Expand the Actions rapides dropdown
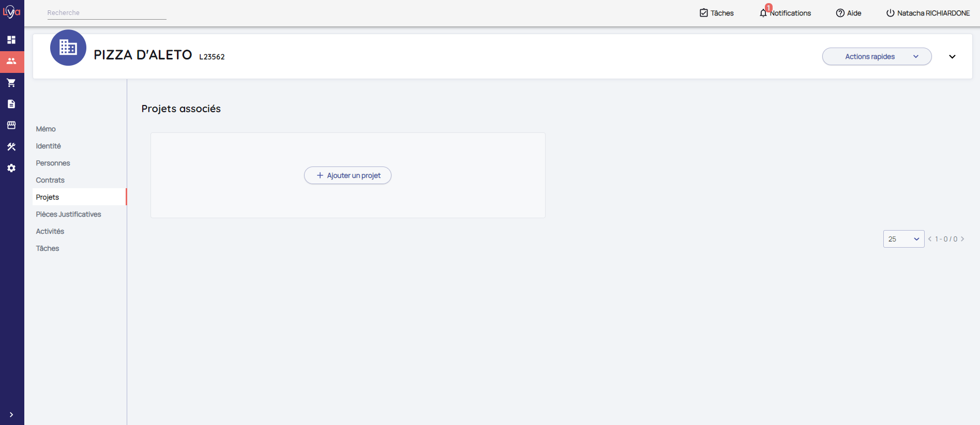Screen dimensions: 980x425 (x=877, y=56)
